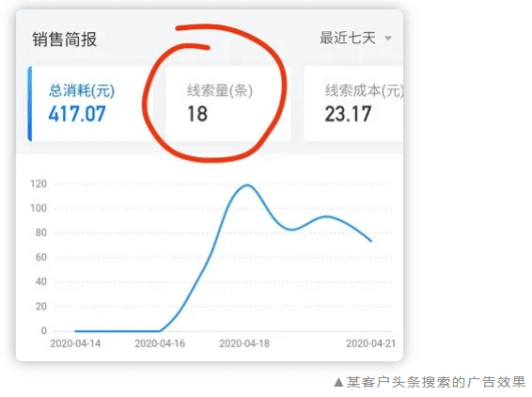Select the 线索量(条) metric card

(x=228, y=103)
